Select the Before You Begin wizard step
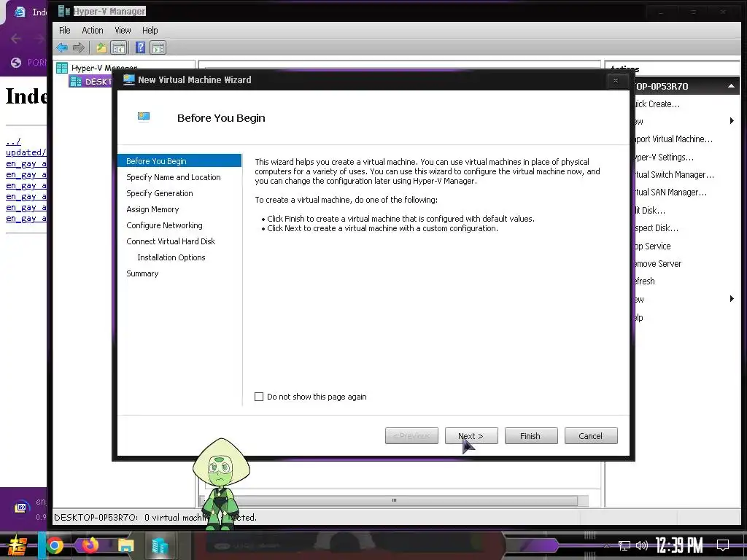 (x=179, y=161)
